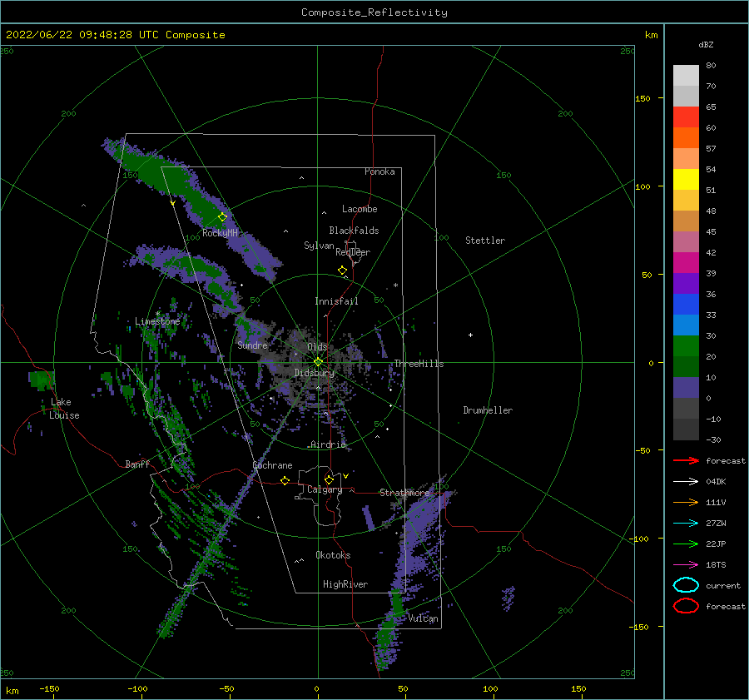The height and width of the screenshot is (700, 749).
Task: Click the HighRiver city label
Action: coord(345,584)
